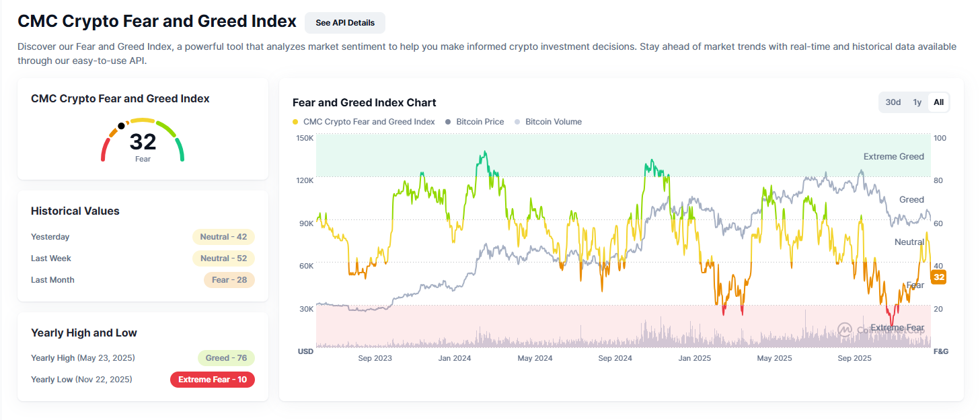The image size is (980, 420).
Task: Expand the Yearly High and Low section
Action: click(83, 332)
